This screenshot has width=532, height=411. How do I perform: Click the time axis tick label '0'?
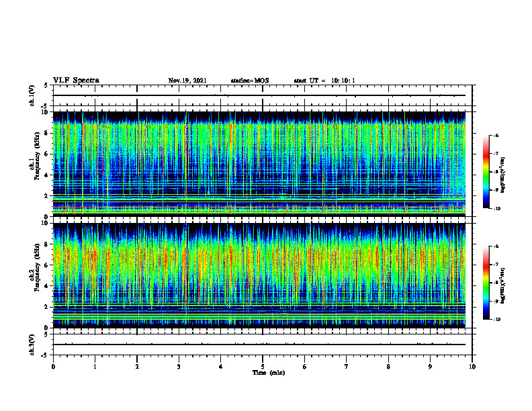point(53,367)
